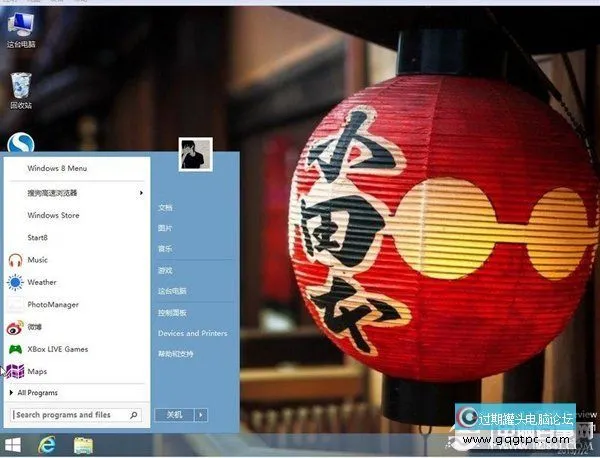Viewport: 600px width, 458px height.
Task: Open Devices and Printers link
Action: 192,333
